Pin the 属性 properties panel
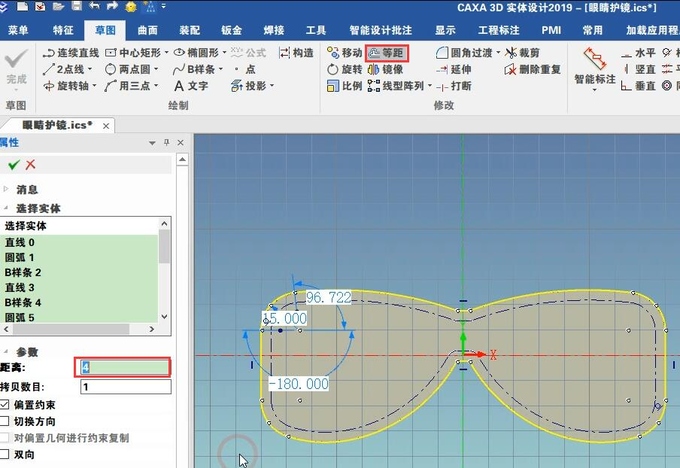 pos(167,142)
